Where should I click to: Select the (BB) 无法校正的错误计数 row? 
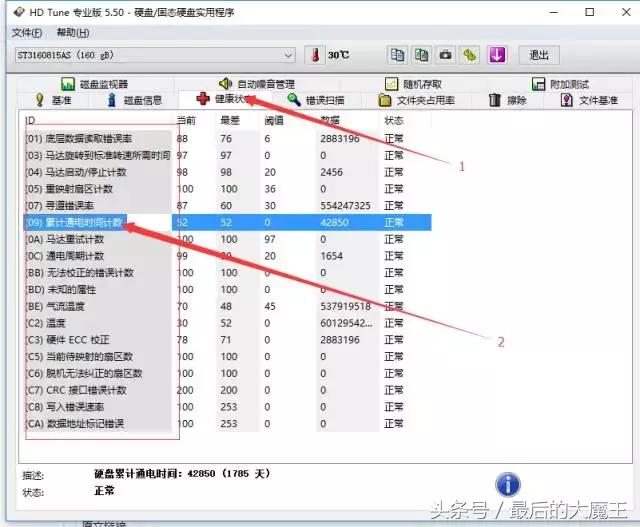(227, 273)
